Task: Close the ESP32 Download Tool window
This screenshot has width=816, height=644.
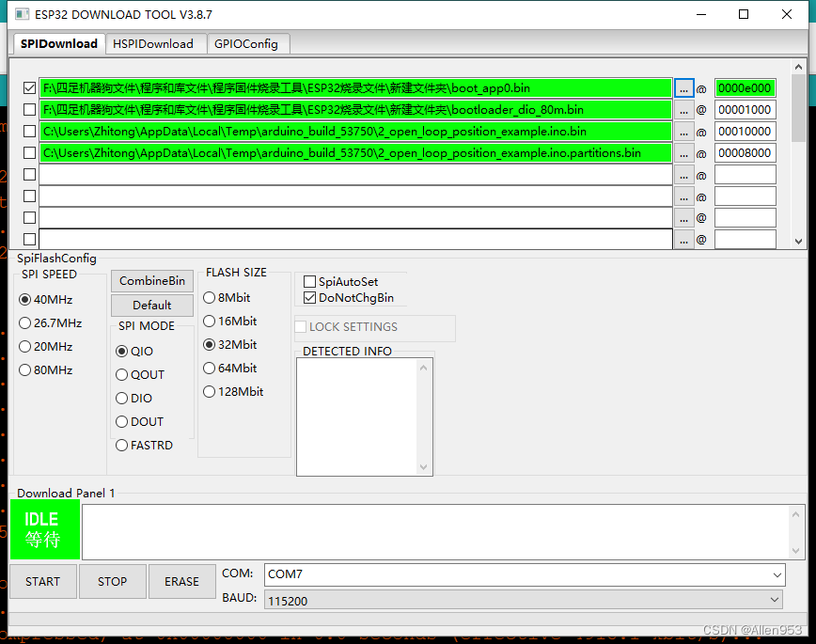Action: click(787, 15)
